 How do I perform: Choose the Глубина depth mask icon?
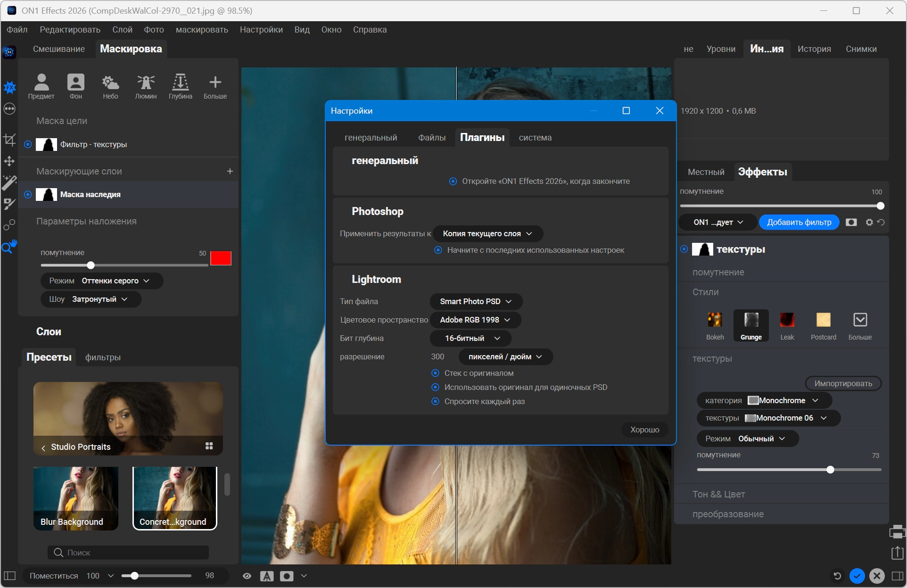click(x=181, y=86)
